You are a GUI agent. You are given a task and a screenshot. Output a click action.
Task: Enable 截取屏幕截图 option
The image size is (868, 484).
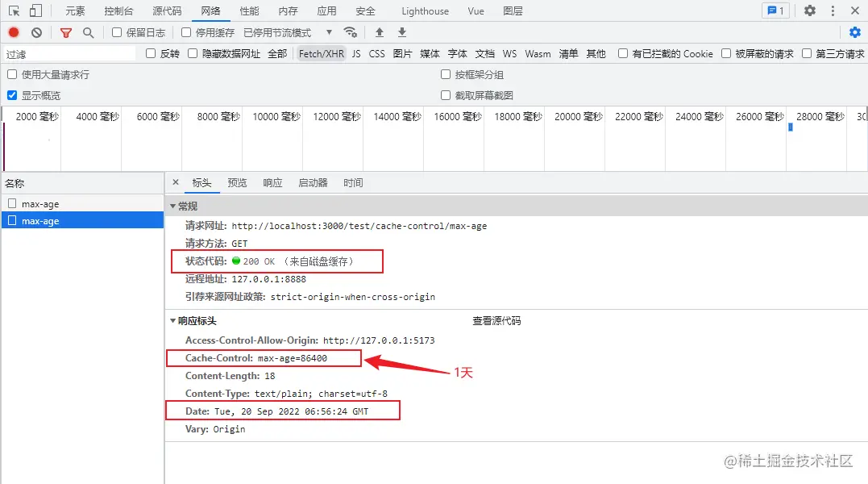[446, 95]
